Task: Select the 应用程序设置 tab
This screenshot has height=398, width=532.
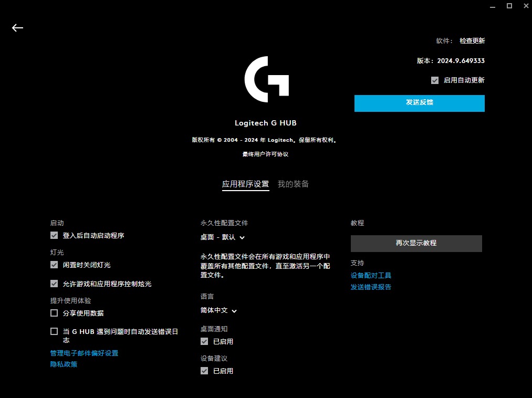Action: point(245,184)
